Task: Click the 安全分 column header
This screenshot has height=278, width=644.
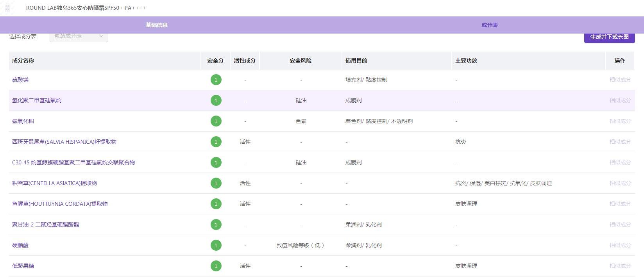Action: pyautogui.click(x=215, y=61)
